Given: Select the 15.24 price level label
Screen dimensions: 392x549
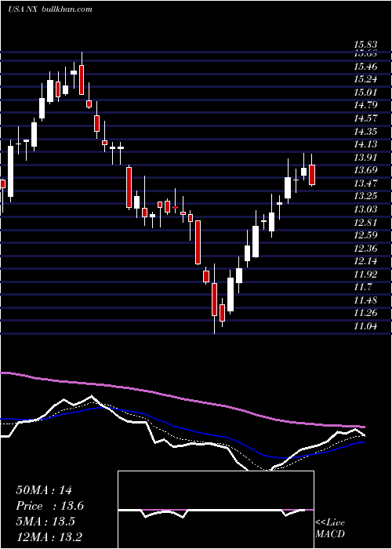Looking at the screenshot, I should click(x=365, y=79).
